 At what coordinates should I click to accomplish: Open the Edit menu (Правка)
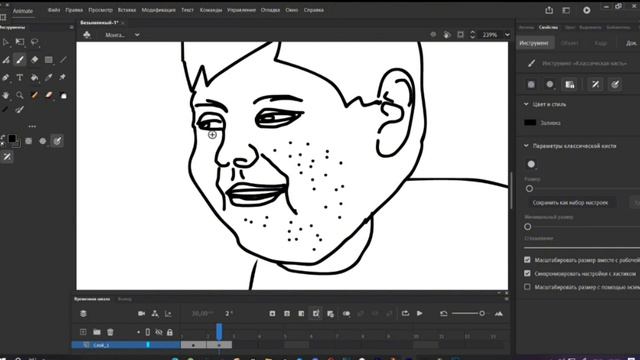pyautogui.click(x=74, y=10)
